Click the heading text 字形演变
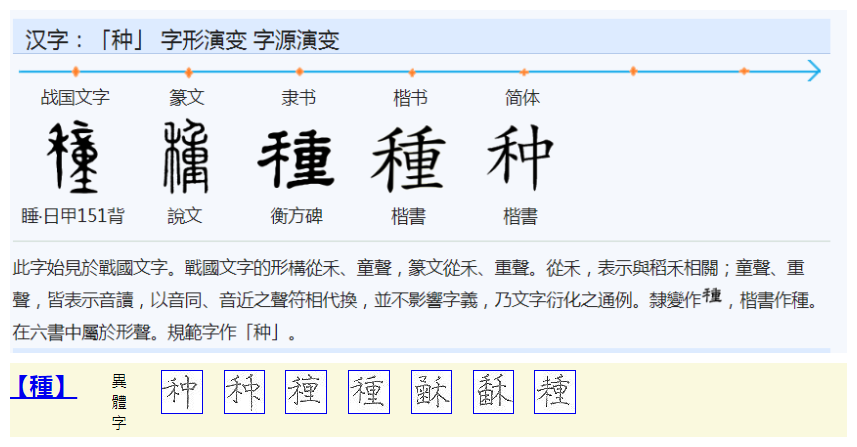This screenshot has width=857, height=447. (x=204, y=40)
